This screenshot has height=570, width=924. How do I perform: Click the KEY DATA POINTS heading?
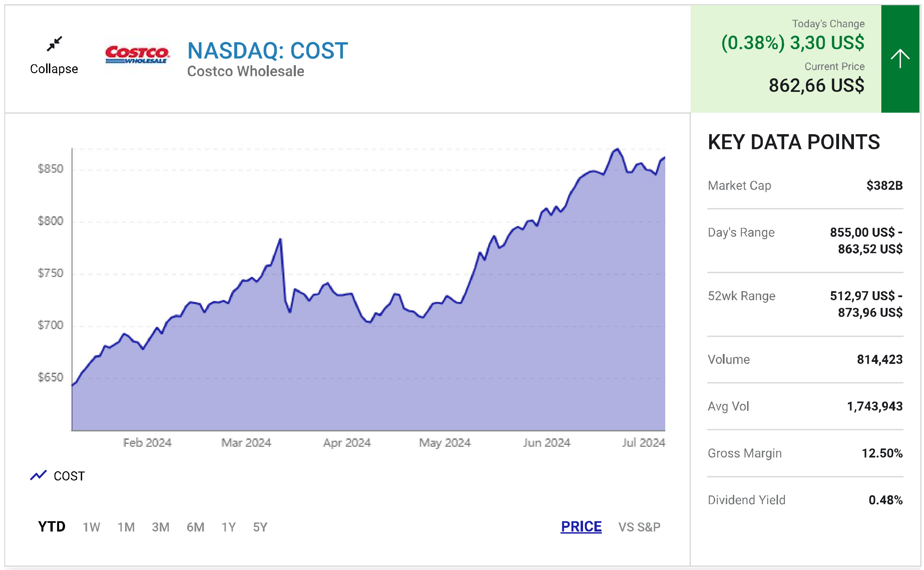(x=794, y=142)
